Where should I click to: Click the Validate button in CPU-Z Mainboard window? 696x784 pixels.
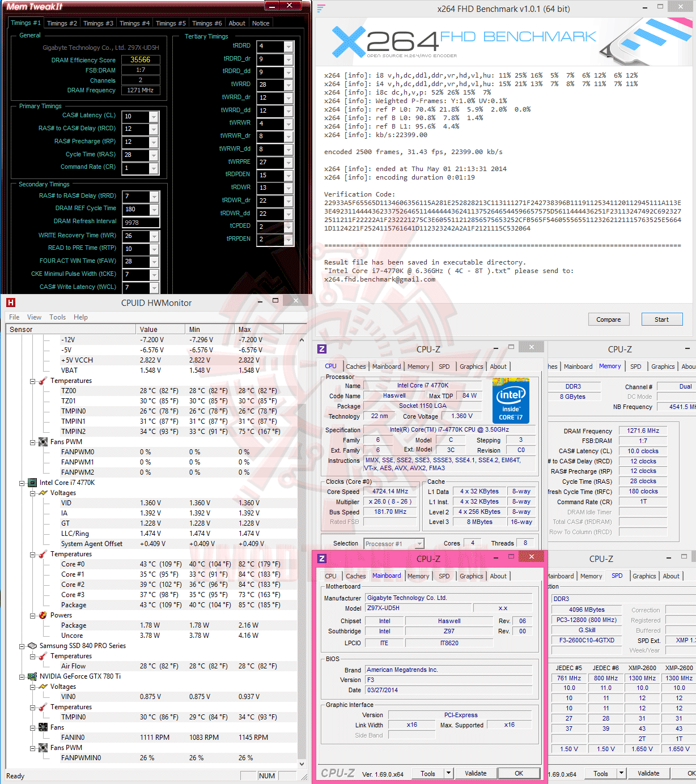pyautogui.click(x=476, y=773)
